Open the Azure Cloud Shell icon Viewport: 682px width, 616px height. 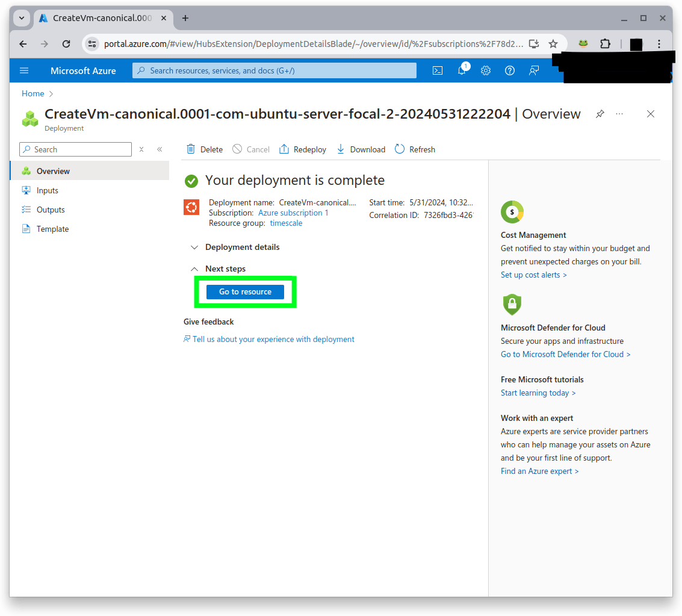[x=438, y=70]
